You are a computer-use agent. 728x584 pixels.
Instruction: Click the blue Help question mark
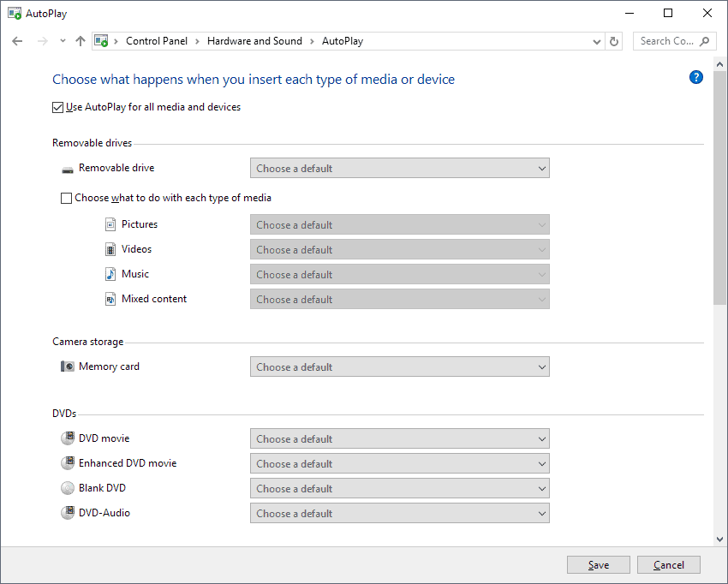pos(696,77)
